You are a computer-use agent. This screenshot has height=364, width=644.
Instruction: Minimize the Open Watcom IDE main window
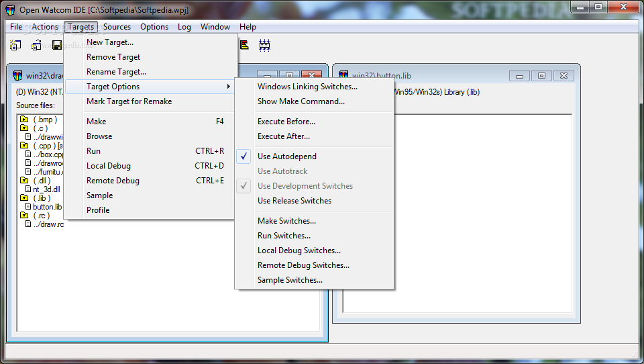pyautogui.click(x=580, y=7)
